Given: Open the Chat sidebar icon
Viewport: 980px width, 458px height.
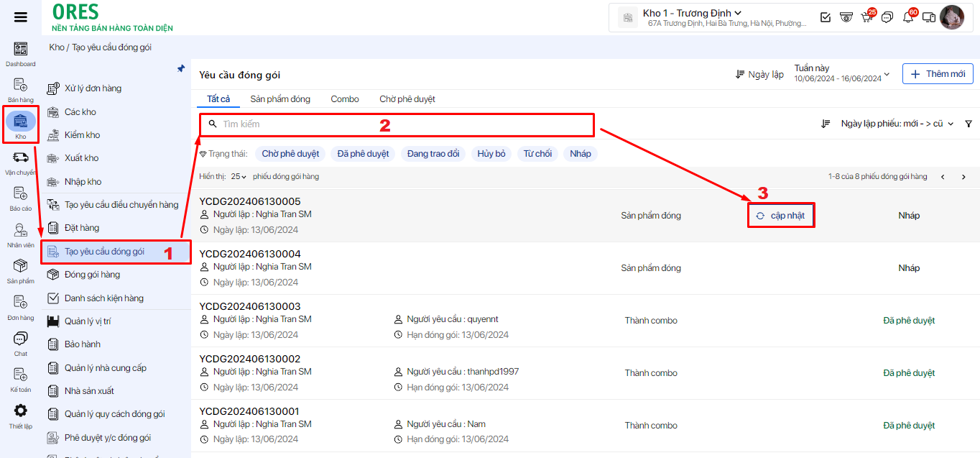Looking at the screenshot, I should coord(21,339).
